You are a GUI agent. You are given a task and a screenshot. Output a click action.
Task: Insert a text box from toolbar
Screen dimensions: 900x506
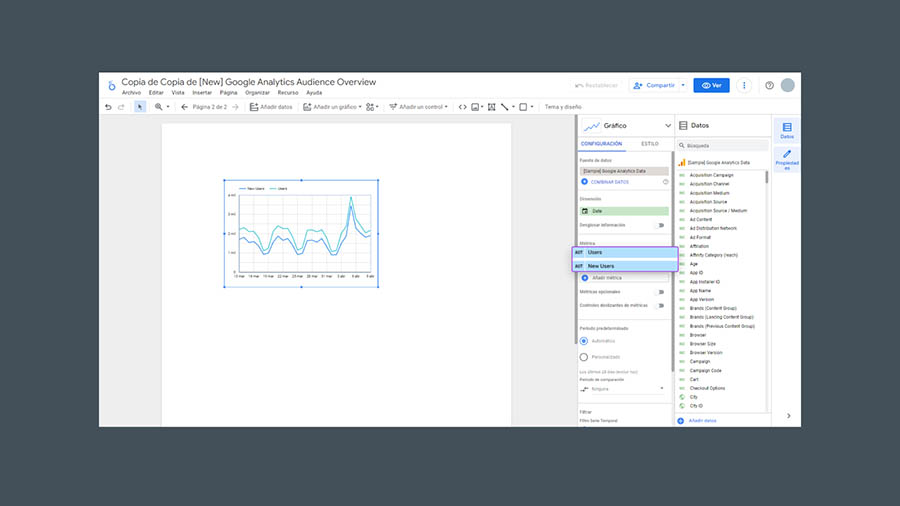[492, 107]
